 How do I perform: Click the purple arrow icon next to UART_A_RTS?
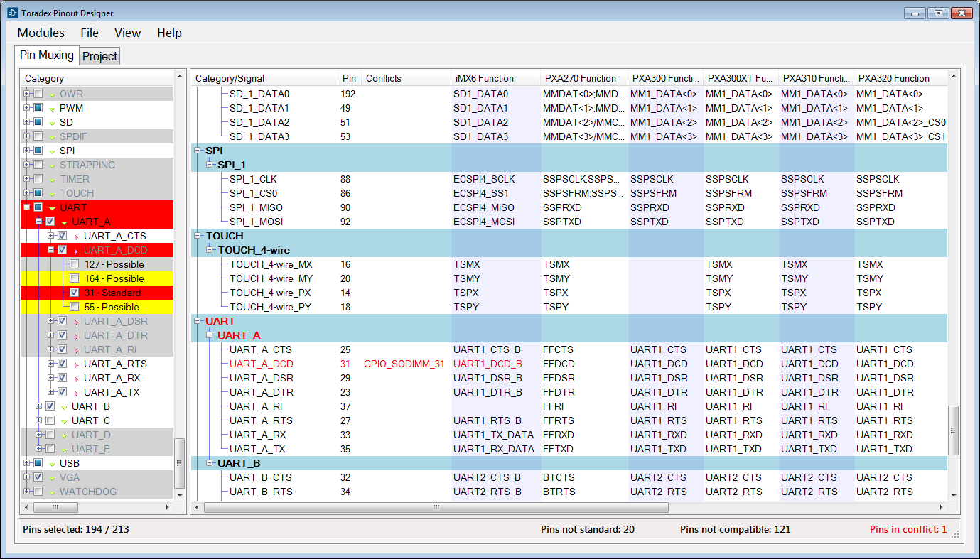click(76, 364)
